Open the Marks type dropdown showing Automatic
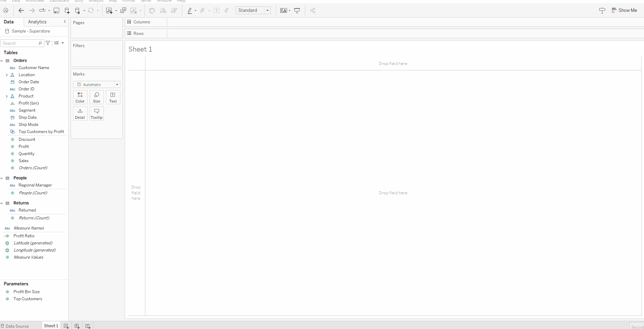The width and height of the screenshot is (644, 329). pyautogui.click(x=96, y=84)
